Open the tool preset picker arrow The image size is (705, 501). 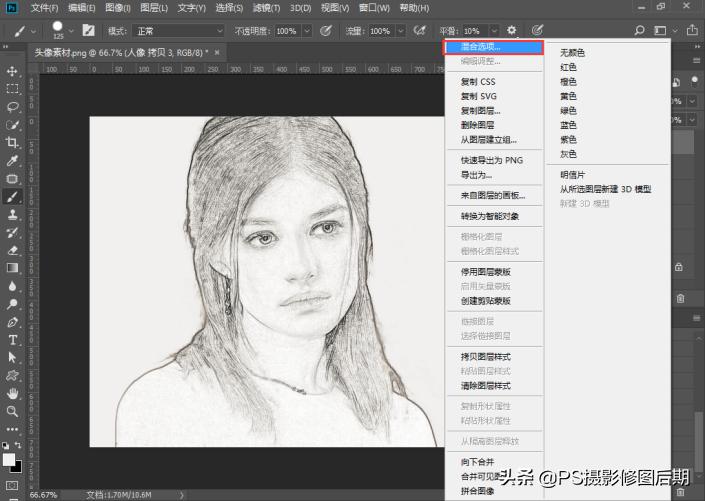pos(33,31)
